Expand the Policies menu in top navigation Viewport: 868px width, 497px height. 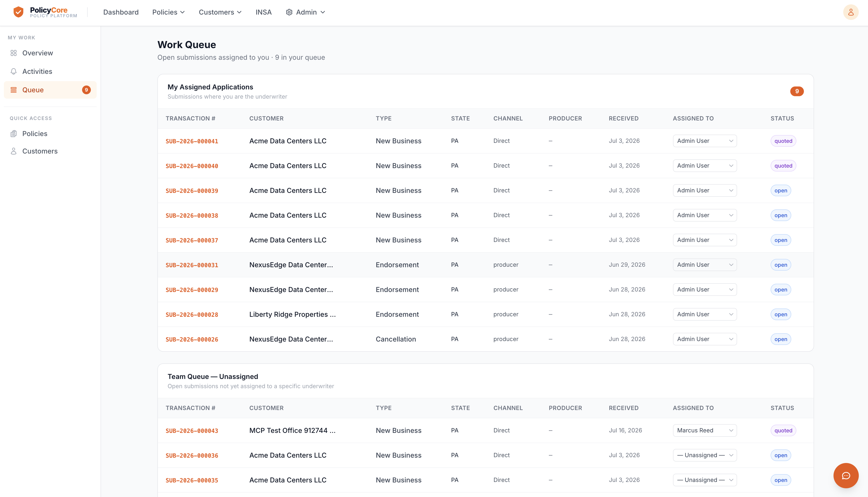click(169, 12)
